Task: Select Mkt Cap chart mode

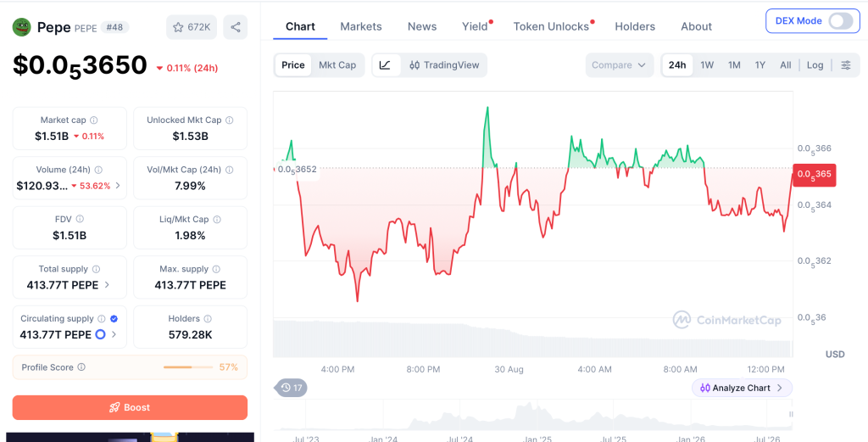Action: click(337, 64)
